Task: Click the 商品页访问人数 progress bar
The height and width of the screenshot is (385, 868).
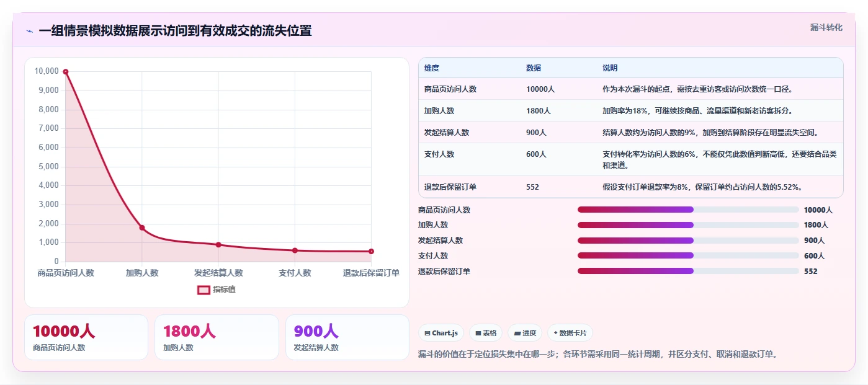Action: [688, 210]
